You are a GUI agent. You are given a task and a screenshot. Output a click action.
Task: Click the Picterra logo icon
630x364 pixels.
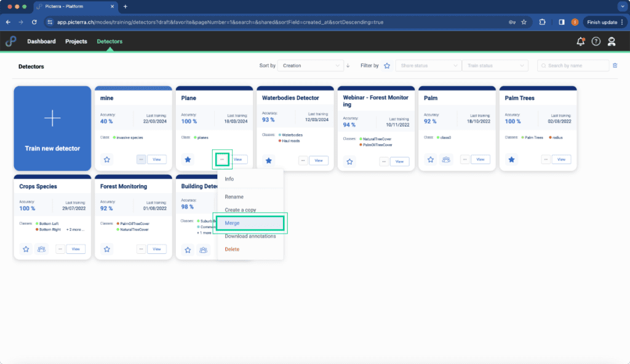point(11,41)
